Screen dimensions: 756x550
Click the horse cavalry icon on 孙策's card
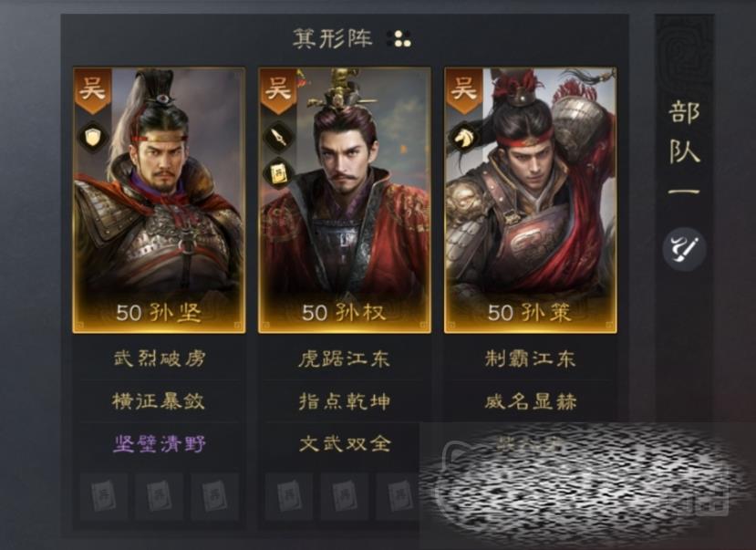[464, 137]
